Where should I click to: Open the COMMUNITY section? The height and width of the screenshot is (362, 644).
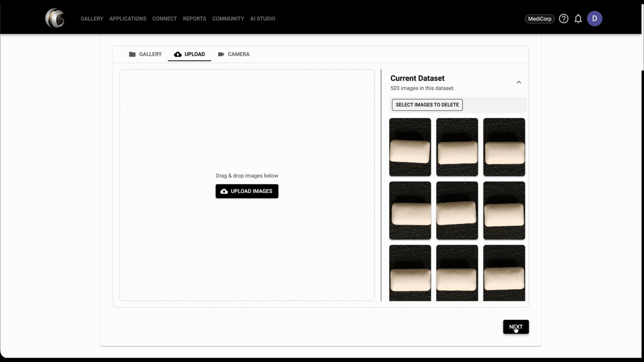(x=228, y=18)
